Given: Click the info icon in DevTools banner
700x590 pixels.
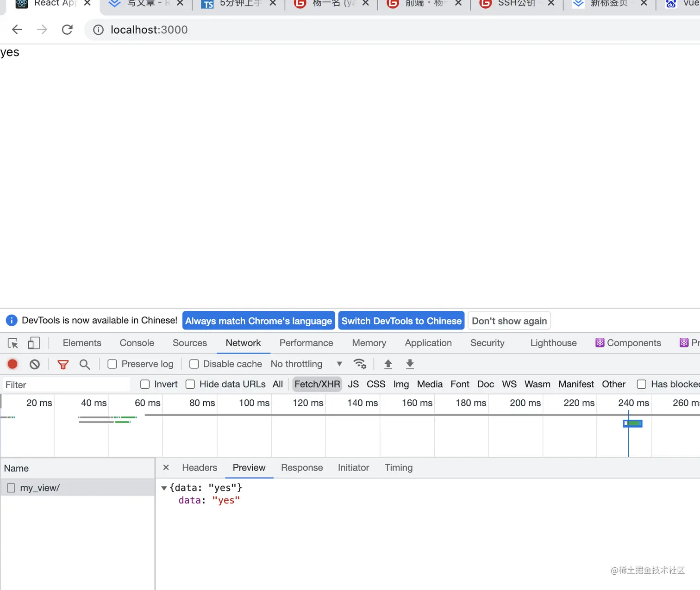Looking at the screenshot, I should pos(12,321).
